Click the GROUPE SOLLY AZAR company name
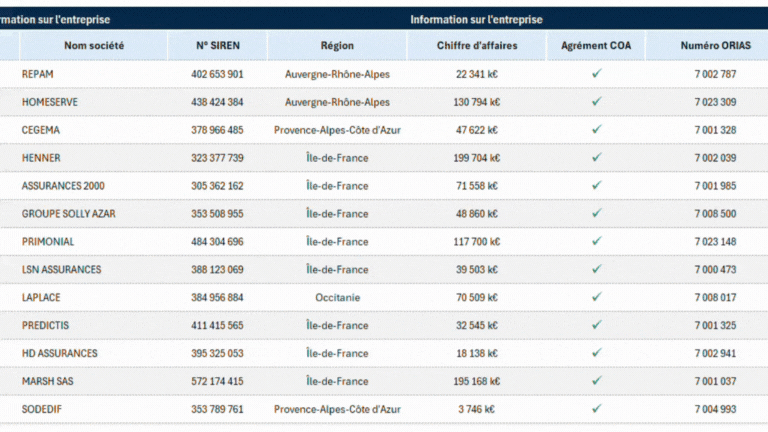This screenshot has width=768, height=432. pyautogui.click(x=69, y=214)
